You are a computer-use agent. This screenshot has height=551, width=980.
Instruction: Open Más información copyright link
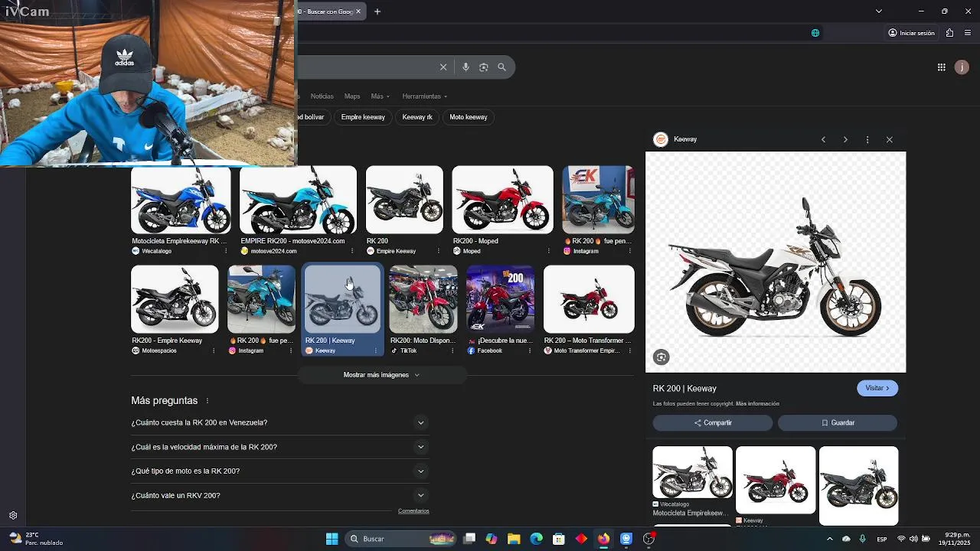coord(757,404)
